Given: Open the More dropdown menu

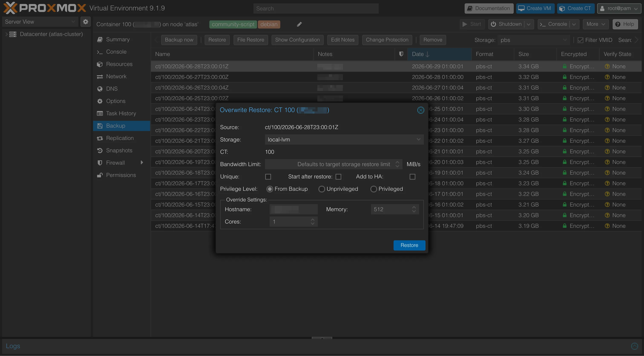Looking at the screenshot, I should 596,24.
